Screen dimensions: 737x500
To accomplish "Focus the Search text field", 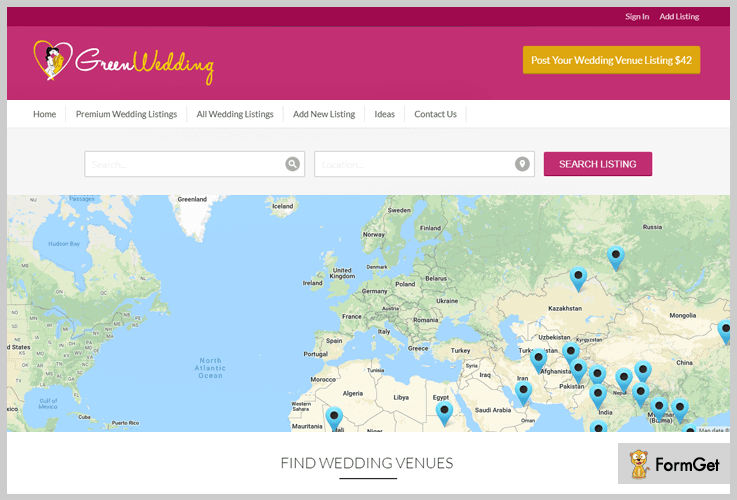I will (x=195, y=164).
